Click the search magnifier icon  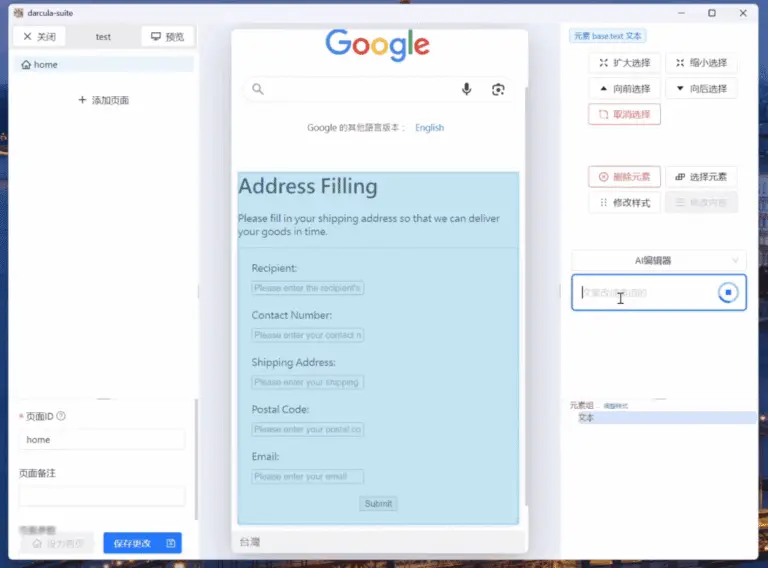pyautogui.click(x=258, y=89)
